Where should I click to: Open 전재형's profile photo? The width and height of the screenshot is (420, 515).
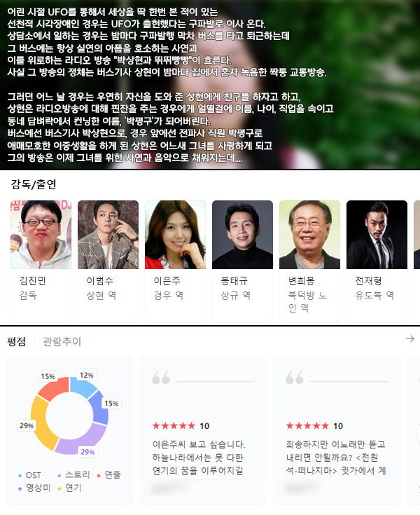[377, 235]
